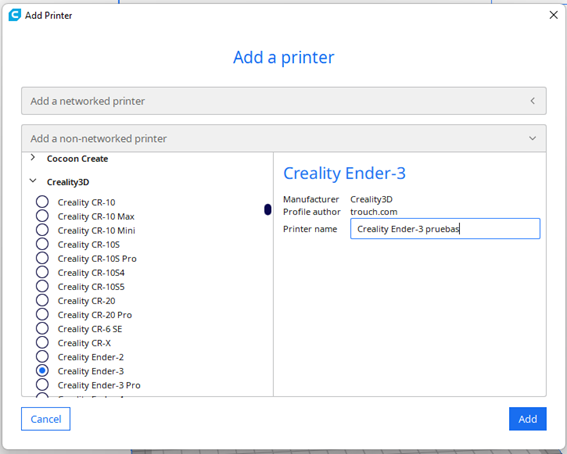567x454 pixels.
Task: Collapse the Add a non-networked printer section
Action: [x=532, y=138]
